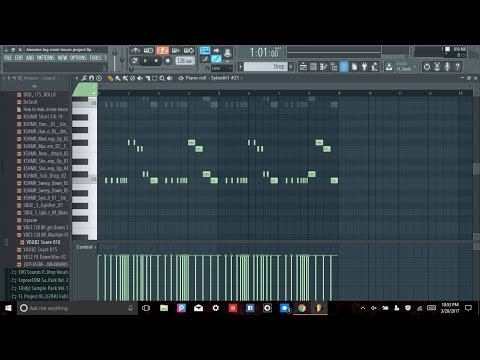Select the Playback speaker tool

point(170,78)
